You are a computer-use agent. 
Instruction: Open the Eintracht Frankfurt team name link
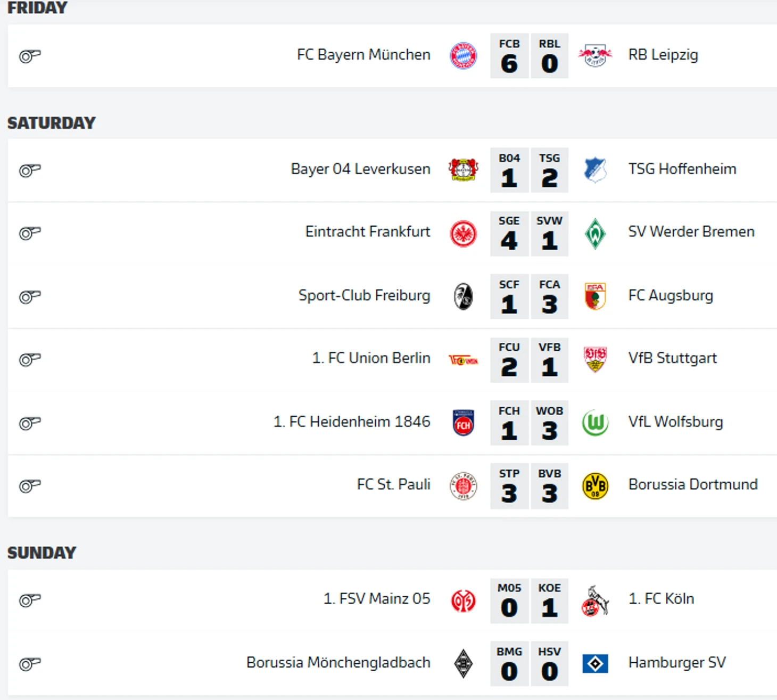(x=367, y=232)
